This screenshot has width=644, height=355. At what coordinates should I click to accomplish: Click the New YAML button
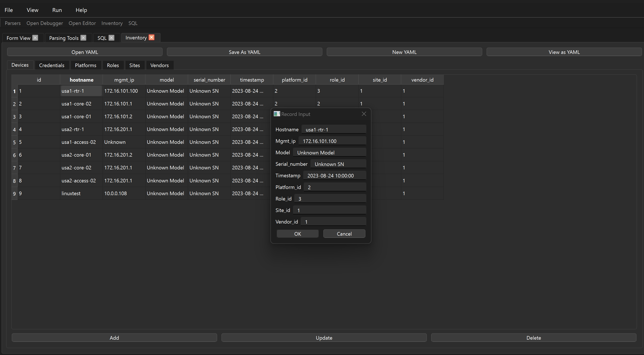point(404,52)
